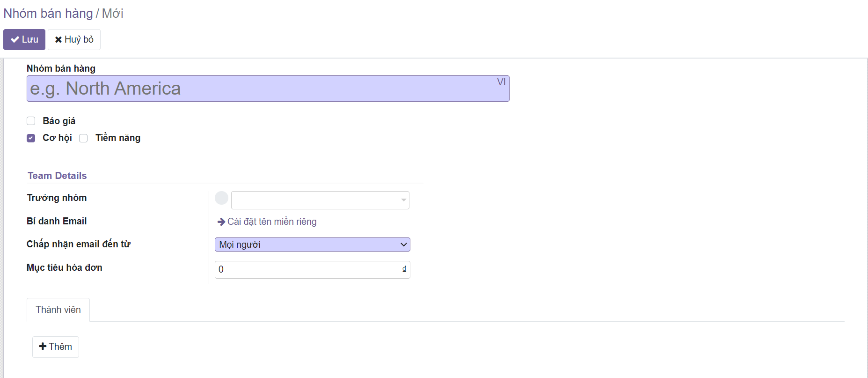Click the X icon on Huỷ bỏ
The width and height of the screenshot is (868, 378).
tap(58, 40)
